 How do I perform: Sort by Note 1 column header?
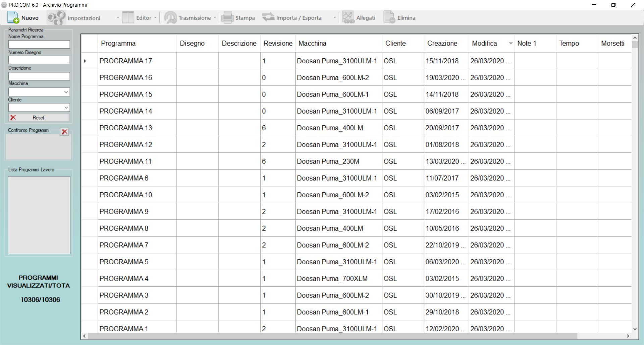tap(535, 43)
